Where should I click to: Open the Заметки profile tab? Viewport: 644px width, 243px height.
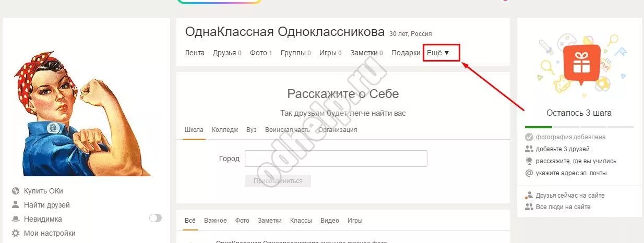click(367, 53)
